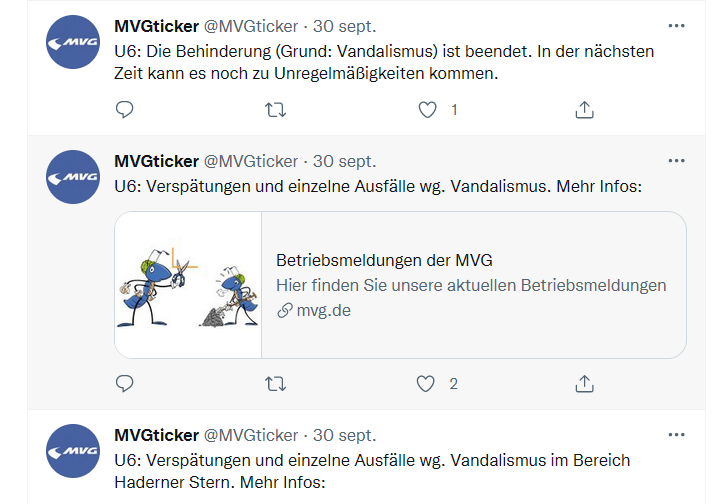Image resolution: width=715 pixels, height=504 pixels.
Task: Open the Betriebsmeldungen der MVG link card
Action: click(384, 261)
